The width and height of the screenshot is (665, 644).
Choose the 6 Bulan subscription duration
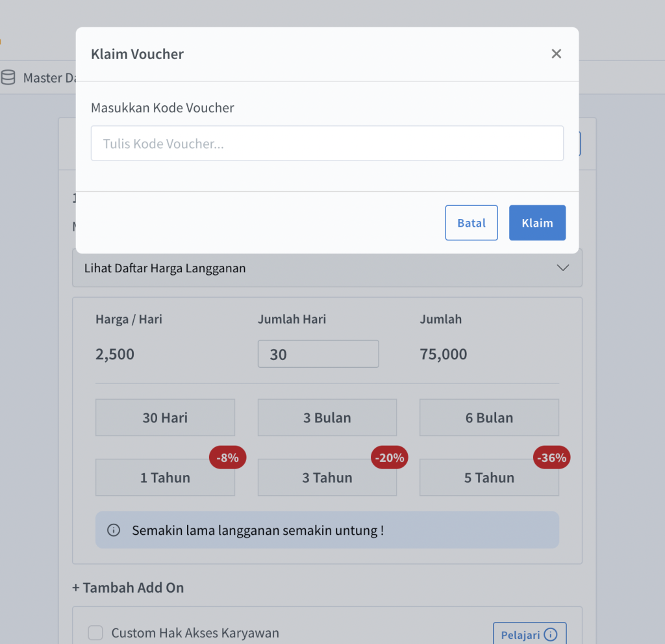pyautogui.click(x=489, y=418)
